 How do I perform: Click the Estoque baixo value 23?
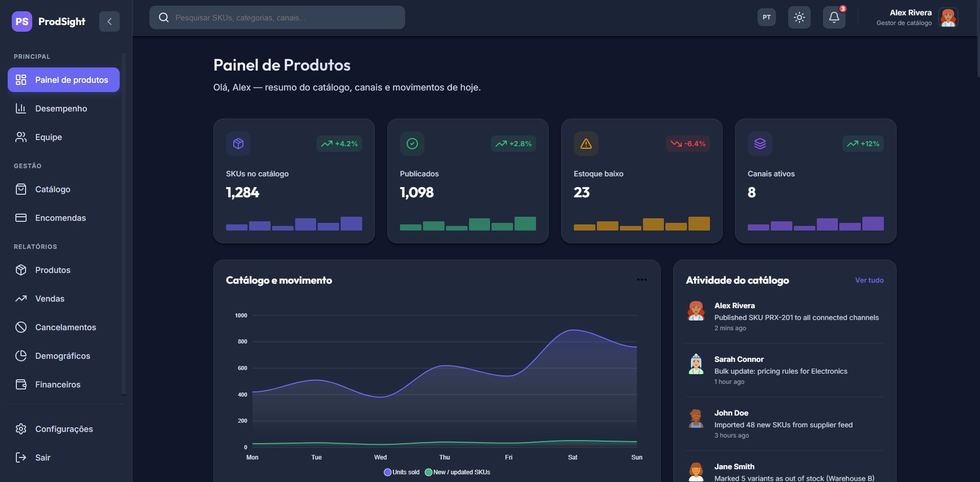pyautogui.click(x=582, y=193)
